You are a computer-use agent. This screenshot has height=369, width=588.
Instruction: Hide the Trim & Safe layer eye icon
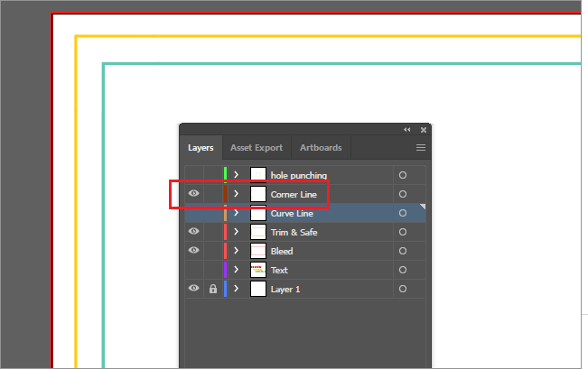[x=194, y=231]
